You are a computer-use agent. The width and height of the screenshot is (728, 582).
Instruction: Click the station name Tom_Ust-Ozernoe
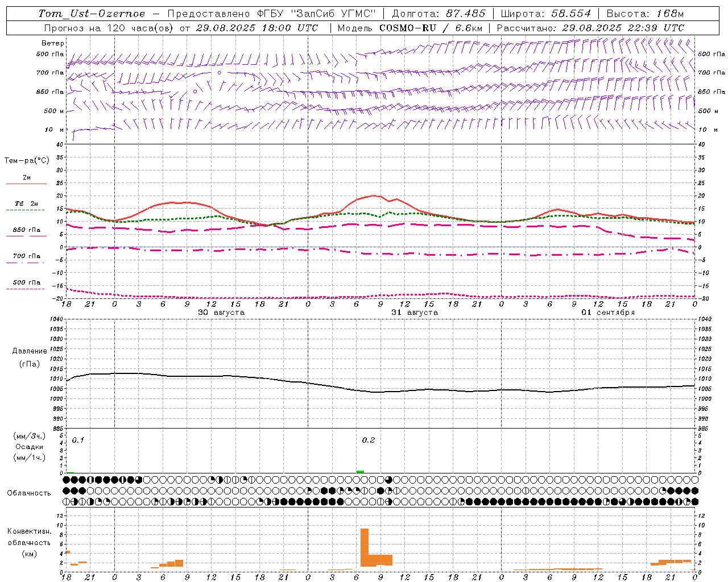coord(92,14)
